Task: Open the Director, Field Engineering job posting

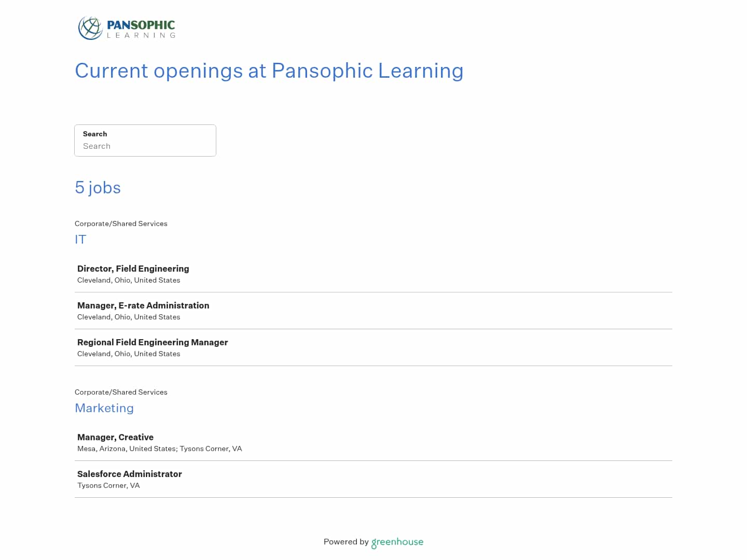Action: click(x=133, y=269)
